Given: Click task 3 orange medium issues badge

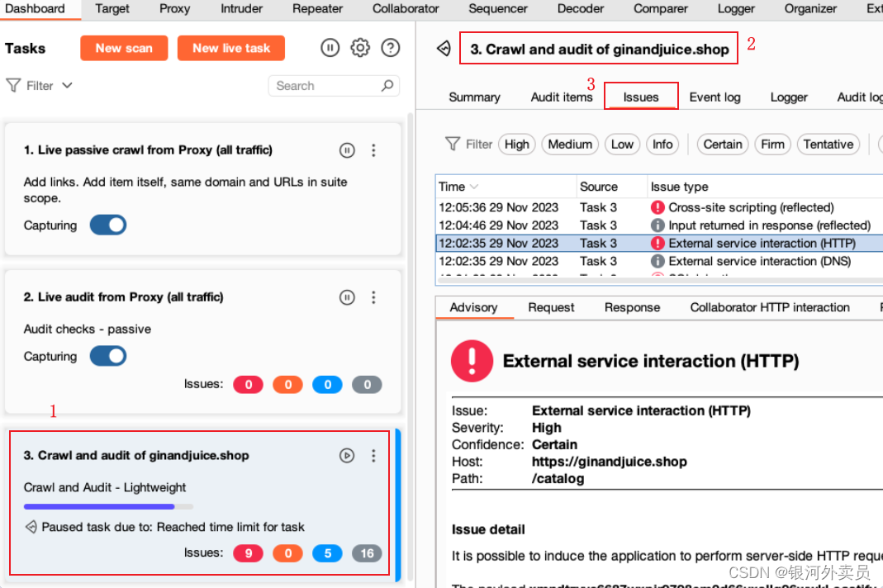Looking at the screenshot, I should click(287, 553).
